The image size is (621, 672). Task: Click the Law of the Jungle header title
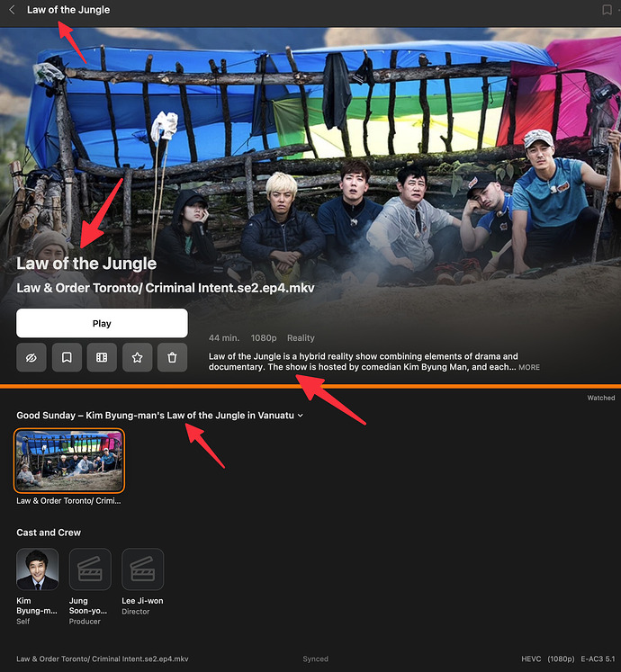pyautogui.click(x=68, y=9)
